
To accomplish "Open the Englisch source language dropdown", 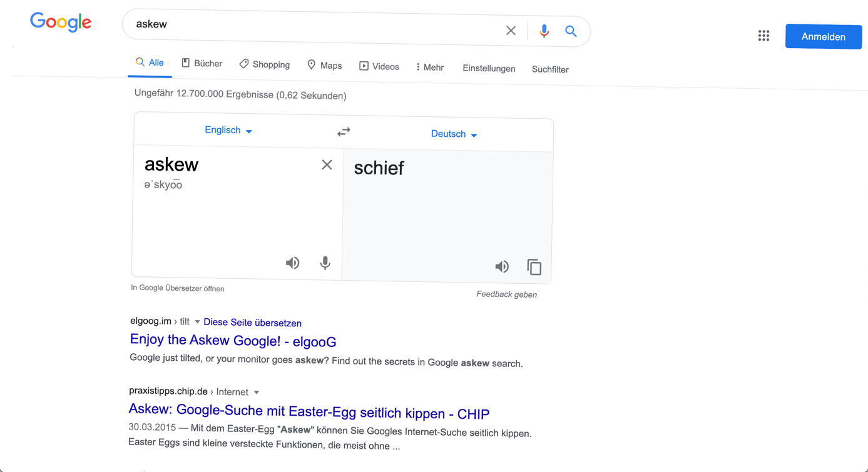I will pos(228,130).
